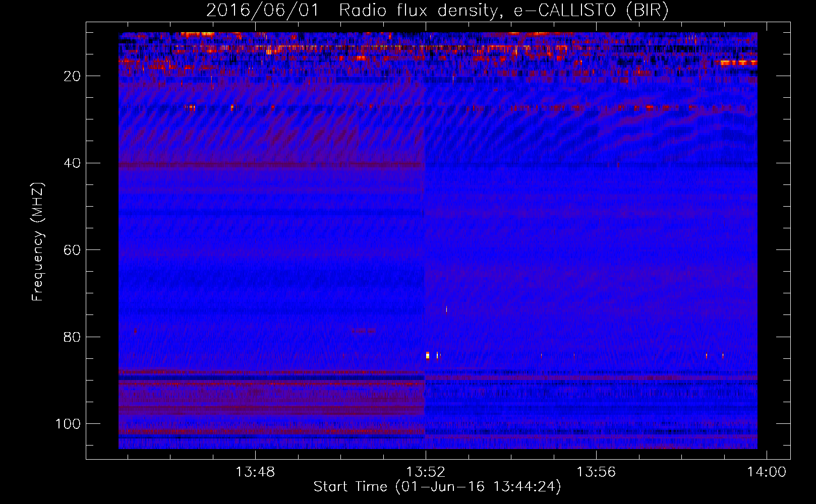Viewport: 816px width, 504px height.
Task: Click the 80 MHz frequency tick label
Action: click(72, 337)
